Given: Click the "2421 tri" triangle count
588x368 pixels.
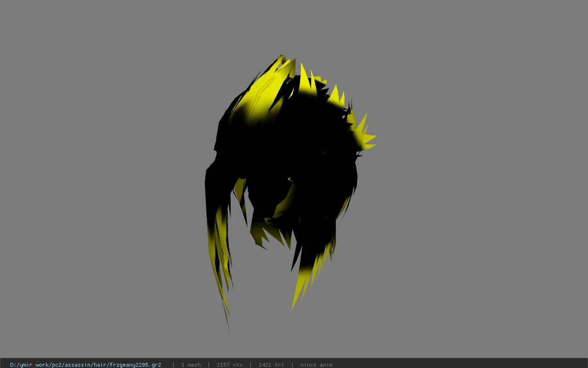Looking at the screenshot, I should [271, 365].
